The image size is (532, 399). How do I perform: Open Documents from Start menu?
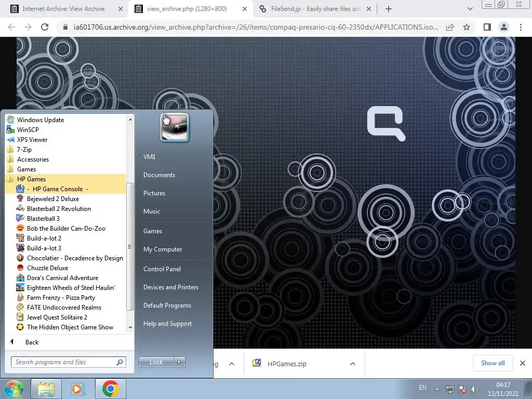(159, 175)
